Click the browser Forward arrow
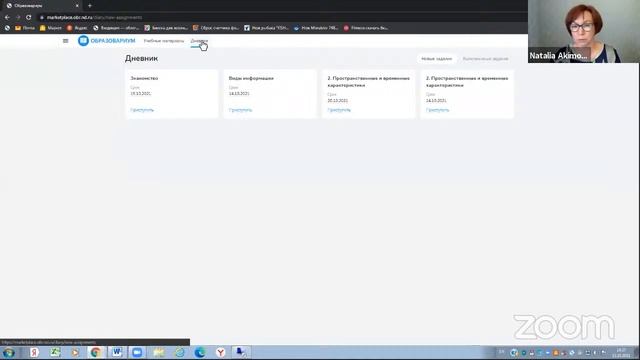Image resolution: width=640 pixels, height=360 pixels. coord(18,18)
